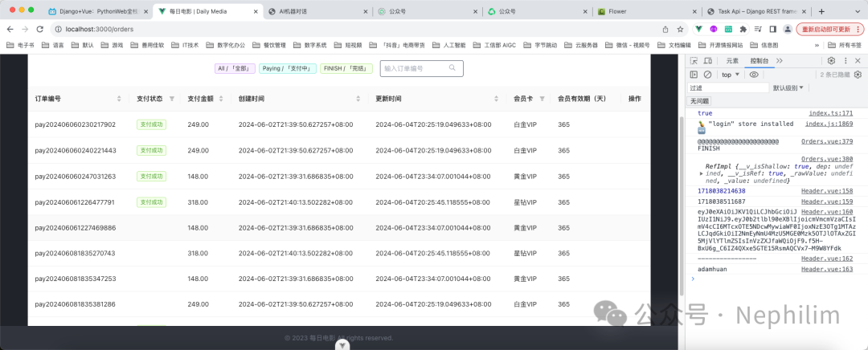Open the purple round extension icon
The height and width of the screenshot is (350, 868).
[714, 29]
